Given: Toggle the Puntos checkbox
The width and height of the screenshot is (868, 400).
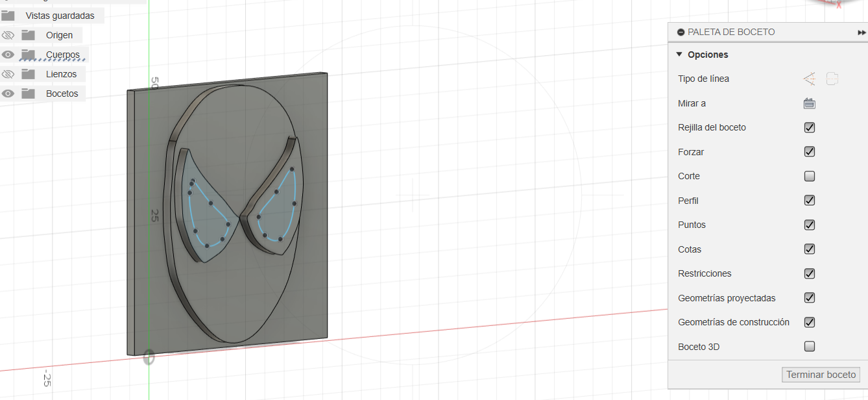Looking at the screenshot, I should tap(810, 225).
